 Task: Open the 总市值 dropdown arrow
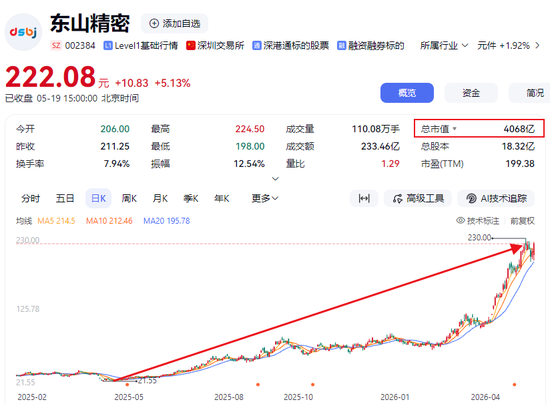pyautogui.click(x=455, y=129)
